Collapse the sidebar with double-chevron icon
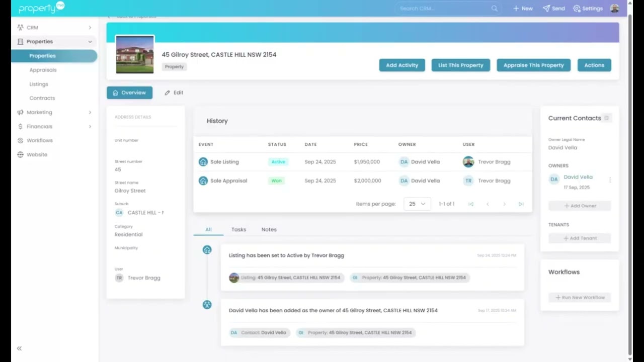Image resolution: width=644 pixels, height=362 pixels. [x=19, y=348]
